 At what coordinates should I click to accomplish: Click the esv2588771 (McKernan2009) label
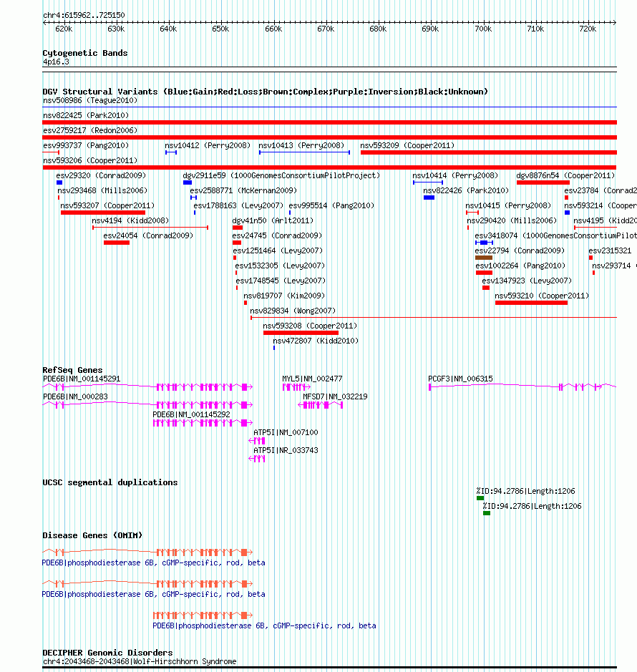(243, 190)
